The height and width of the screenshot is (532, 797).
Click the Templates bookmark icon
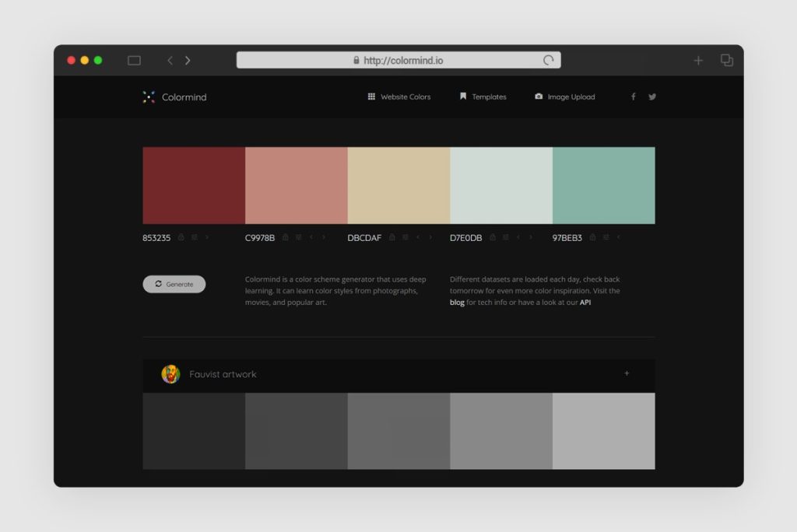click(463, 96)
